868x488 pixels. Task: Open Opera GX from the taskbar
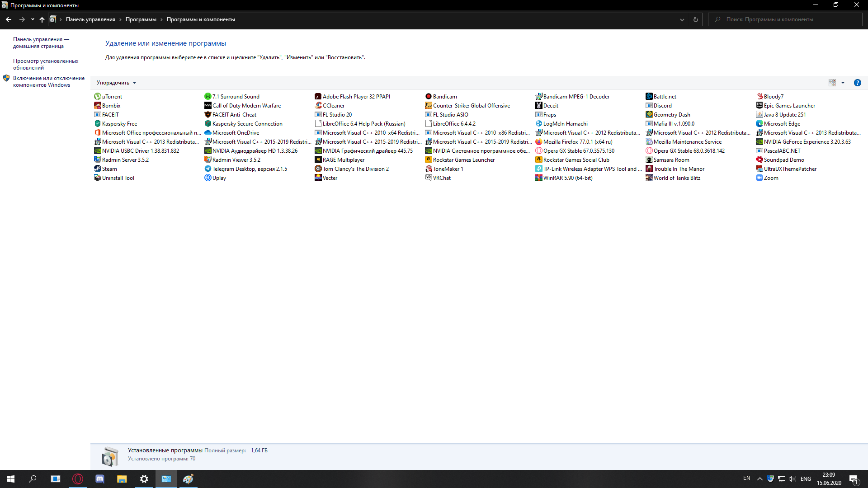78,479
